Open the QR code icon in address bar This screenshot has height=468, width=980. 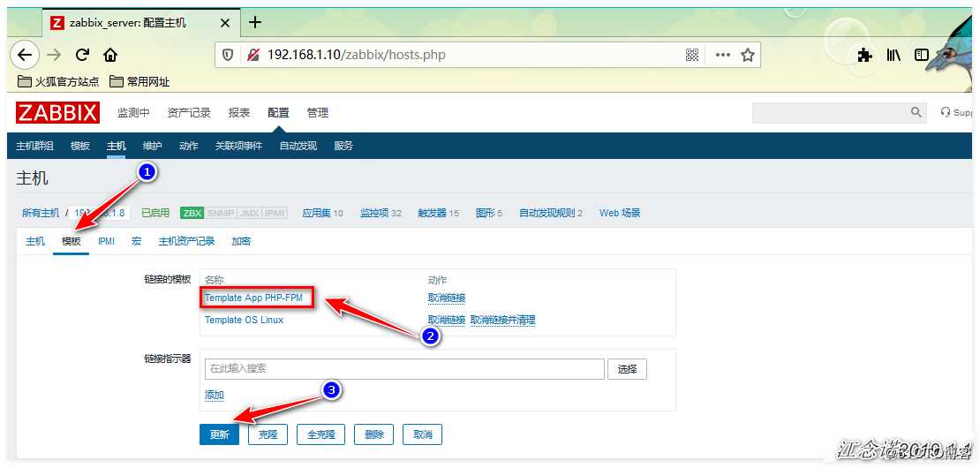click(x=692, y=55)
